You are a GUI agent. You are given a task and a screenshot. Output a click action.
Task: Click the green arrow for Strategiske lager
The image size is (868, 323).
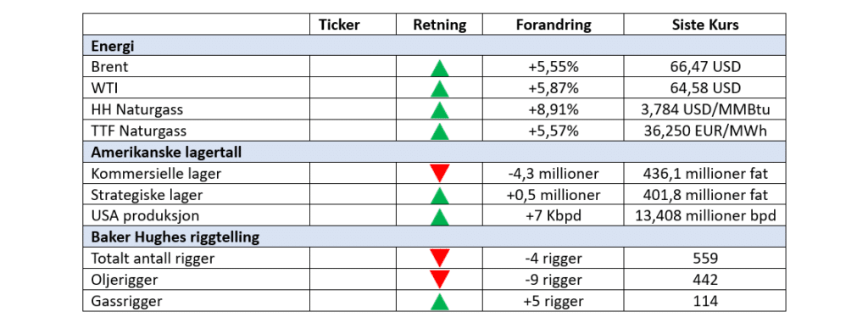tap(440, 195)
